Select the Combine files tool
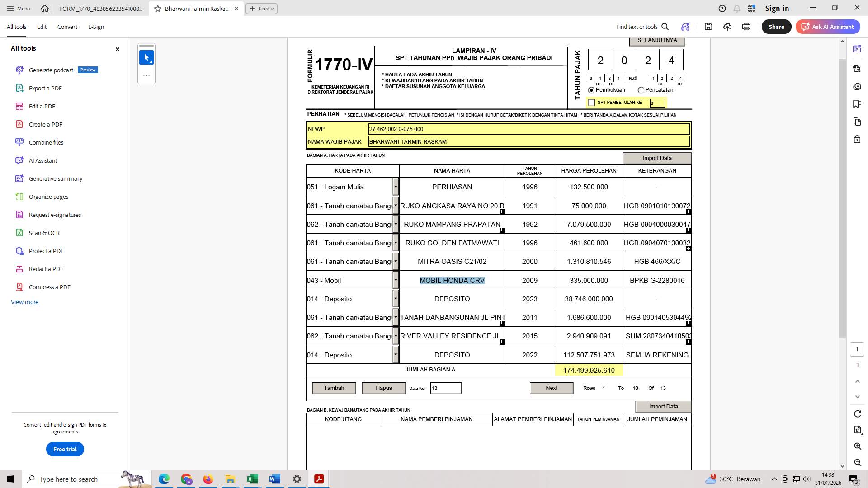Image resolution: width=868 pixels, height=488 pixels. point(45,142)
